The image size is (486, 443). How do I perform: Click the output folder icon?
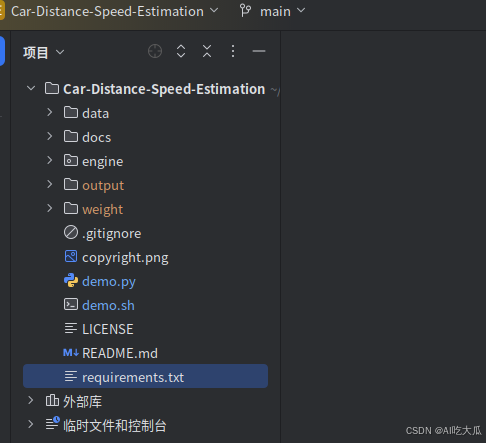pyautogui.click(x=71, y=184)
